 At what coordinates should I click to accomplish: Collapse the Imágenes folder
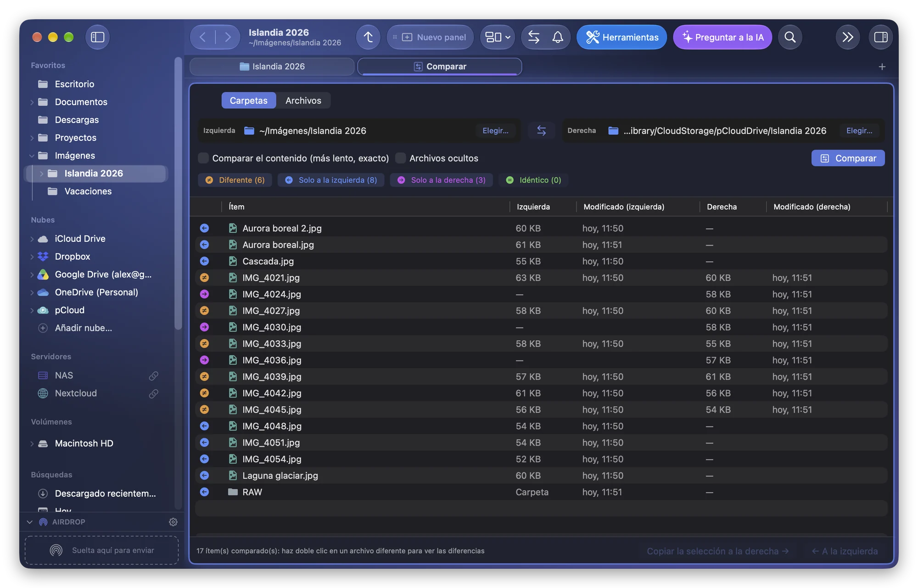click(x=32, y=156)
